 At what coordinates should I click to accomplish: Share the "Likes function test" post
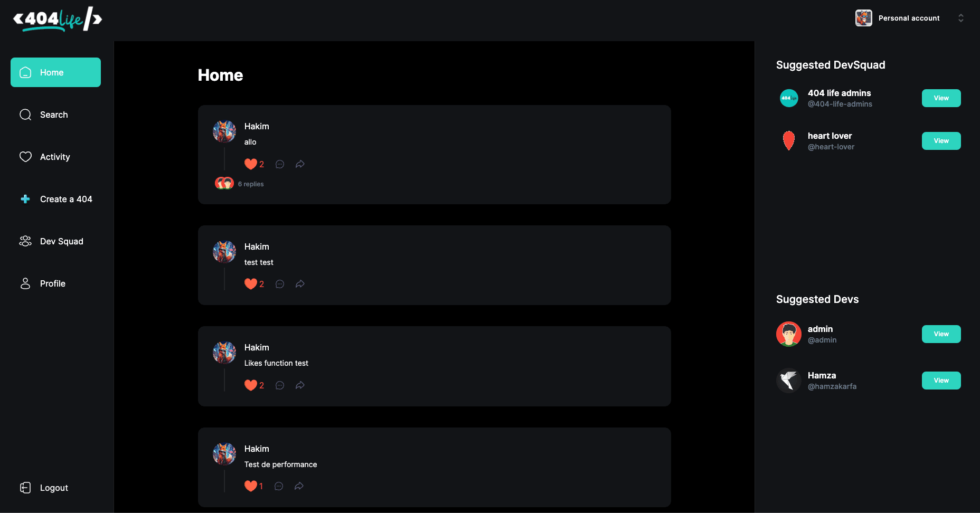[x=300, y=385]
